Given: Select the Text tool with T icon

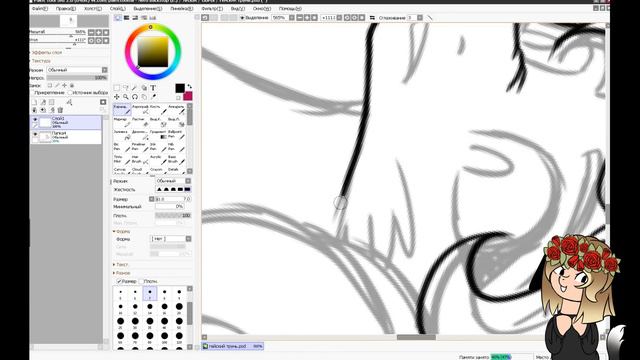Looking at the screenshot, I should [x=153, y=88].
